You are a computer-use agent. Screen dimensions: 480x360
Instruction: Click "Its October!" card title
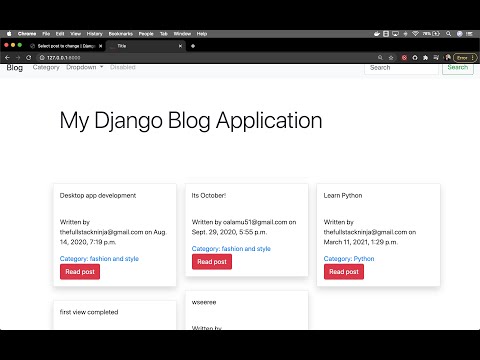coord(209,195)
